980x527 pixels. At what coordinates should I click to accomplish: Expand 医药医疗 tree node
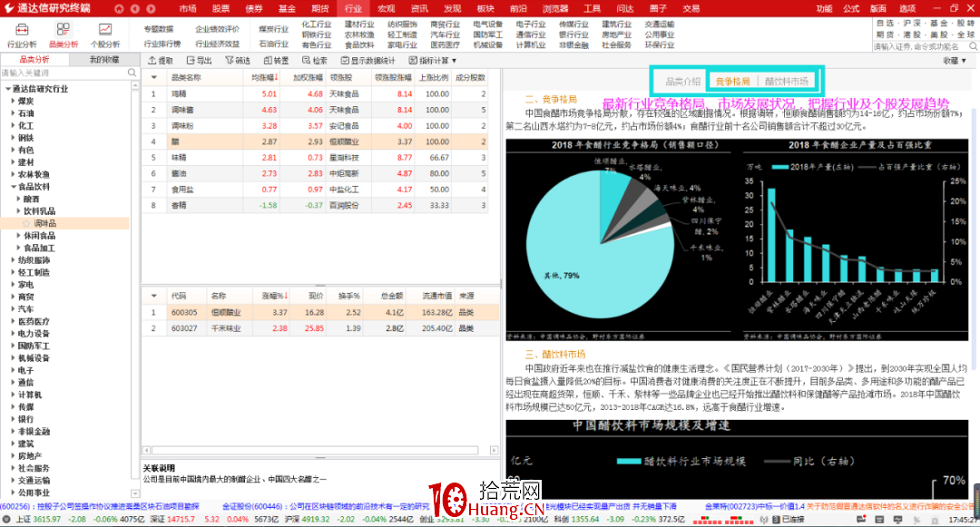coord(13,322)
